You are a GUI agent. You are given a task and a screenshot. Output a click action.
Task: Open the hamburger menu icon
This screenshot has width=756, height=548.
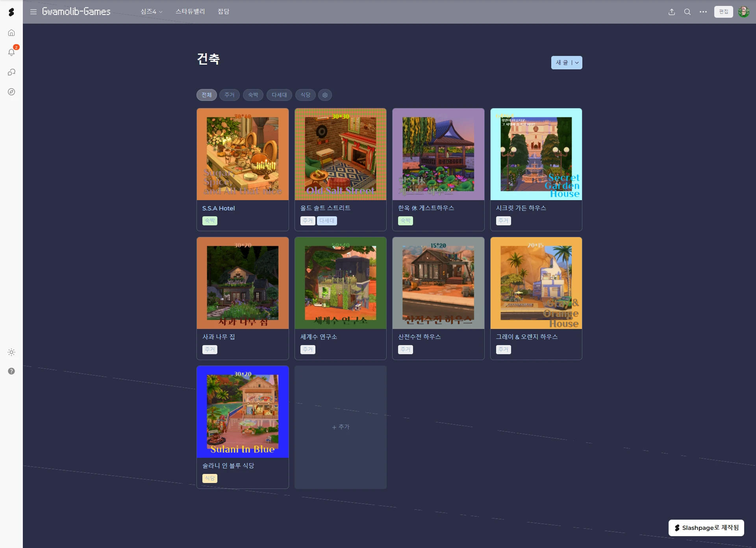point(33,12)
